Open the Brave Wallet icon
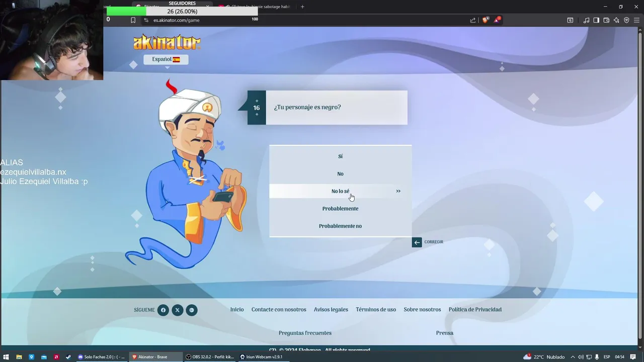644x362 pixels. pyautogui.click(x=606, y=20)
